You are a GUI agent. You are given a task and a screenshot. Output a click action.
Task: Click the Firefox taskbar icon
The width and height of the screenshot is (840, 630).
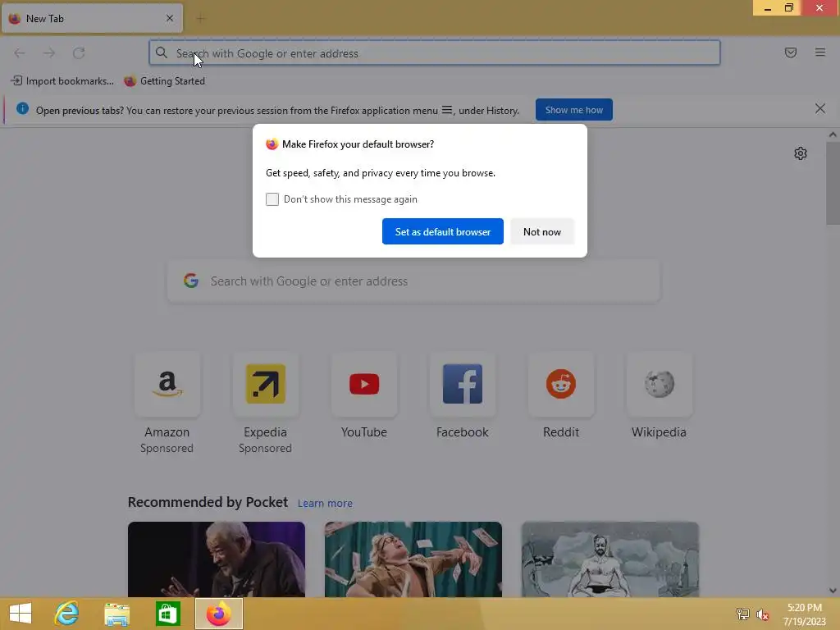coord(218,614)
